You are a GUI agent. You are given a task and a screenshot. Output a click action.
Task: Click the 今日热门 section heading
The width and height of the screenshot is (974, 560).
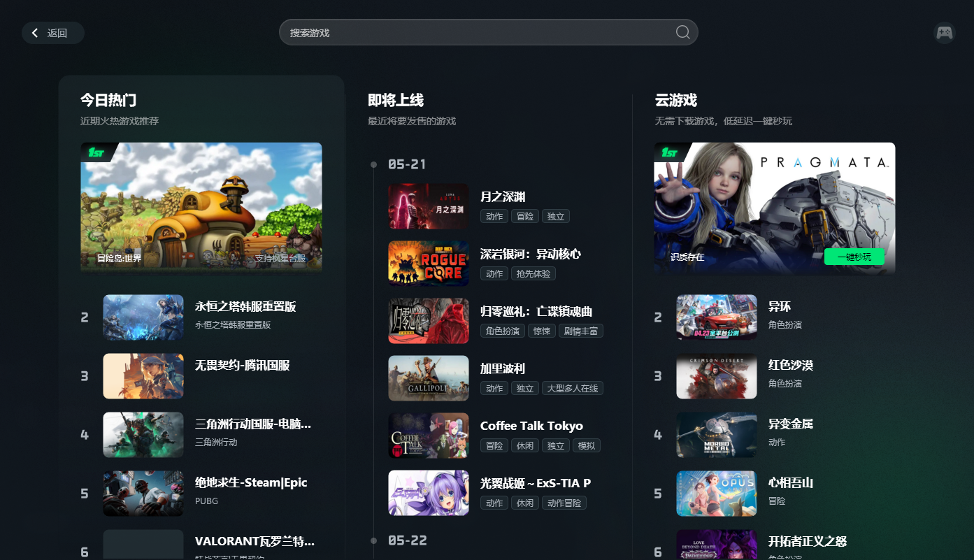point(108,100)
